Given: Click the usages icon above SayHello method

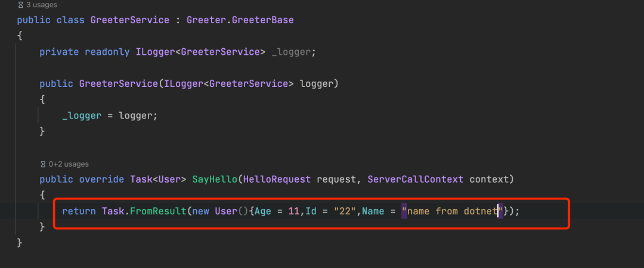Looking at the screenshot, I should click(42, 164).
